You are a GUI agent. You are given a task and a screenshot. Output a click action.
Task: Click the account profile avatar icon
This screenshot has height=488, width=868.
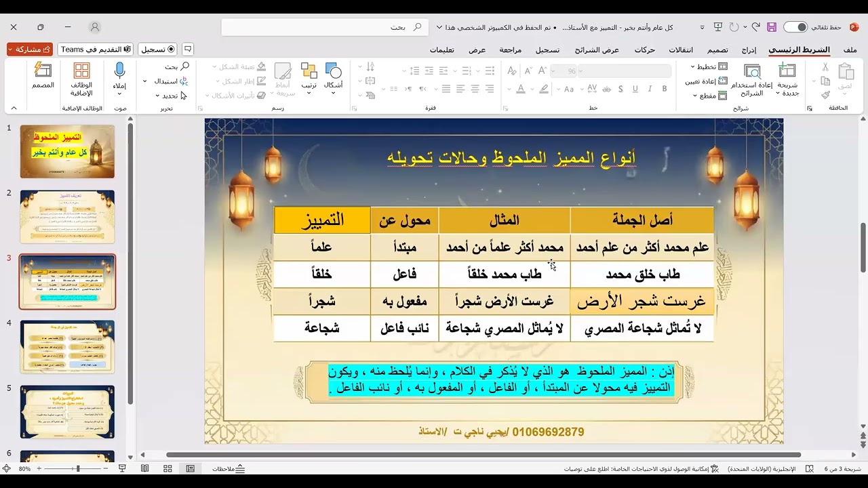(x=95, y=27)
